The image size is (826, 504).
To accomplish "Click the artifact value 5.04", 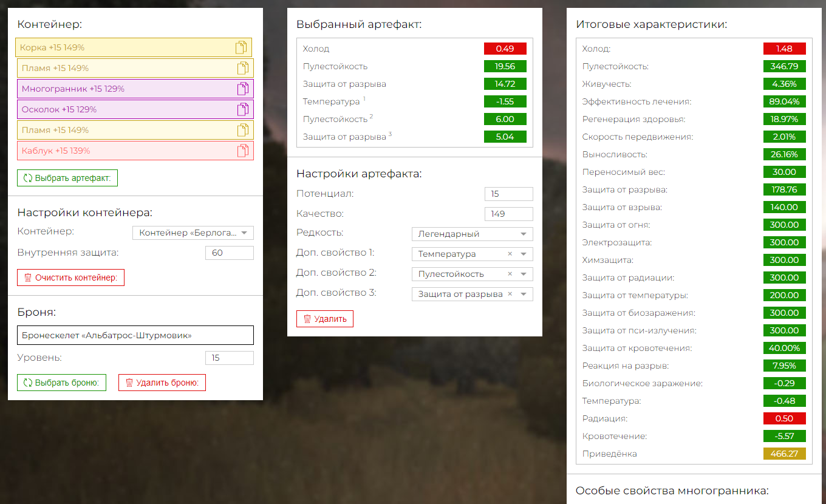I will [x=505, y=137].
